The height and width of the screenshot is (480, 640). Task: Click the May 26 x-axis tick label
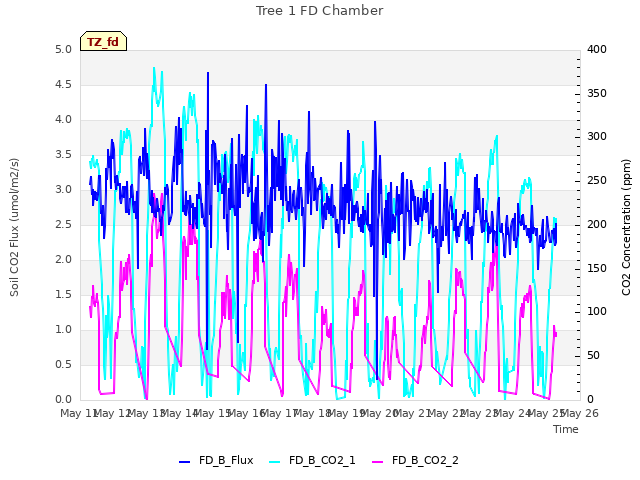pos(580,413)
